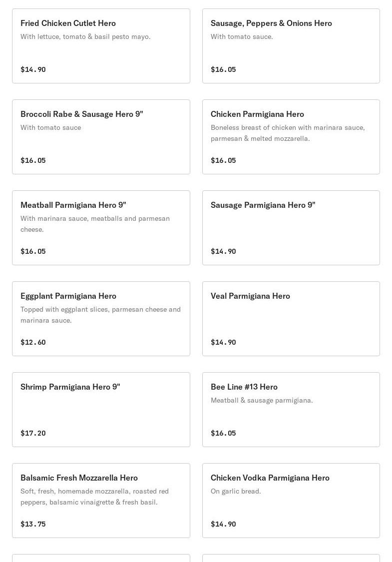Click the $12.60 Eggplant Parmigiana price
This screenshot has height=562, width=392.
click(33, 342)
